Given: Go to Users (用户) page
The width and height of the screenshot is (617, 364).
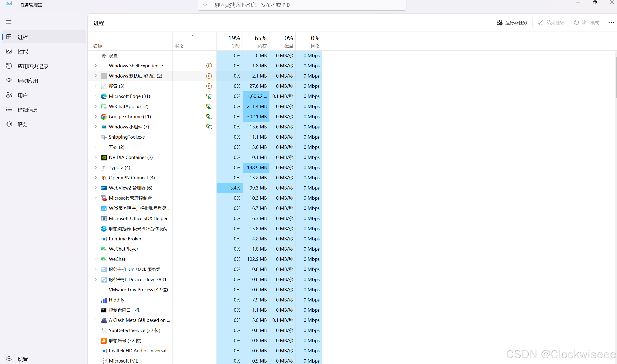Looking at the screenshot, I should pos(22,95).
